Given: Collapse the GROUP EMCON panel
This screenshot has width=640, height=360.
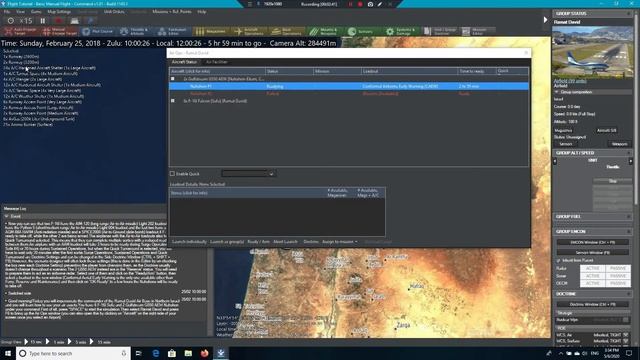Looking at the screenshot, I should tap(629, 231).
